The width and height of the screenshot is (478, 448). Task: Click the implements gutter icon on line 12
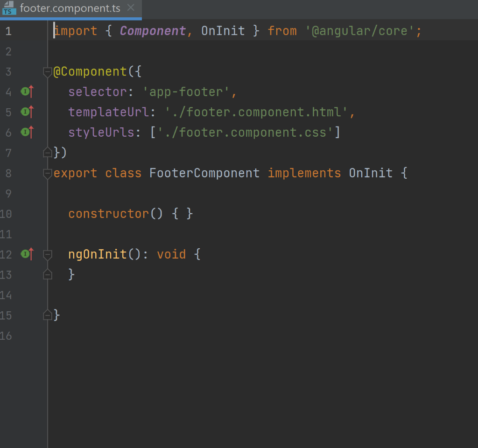point(27,254)
